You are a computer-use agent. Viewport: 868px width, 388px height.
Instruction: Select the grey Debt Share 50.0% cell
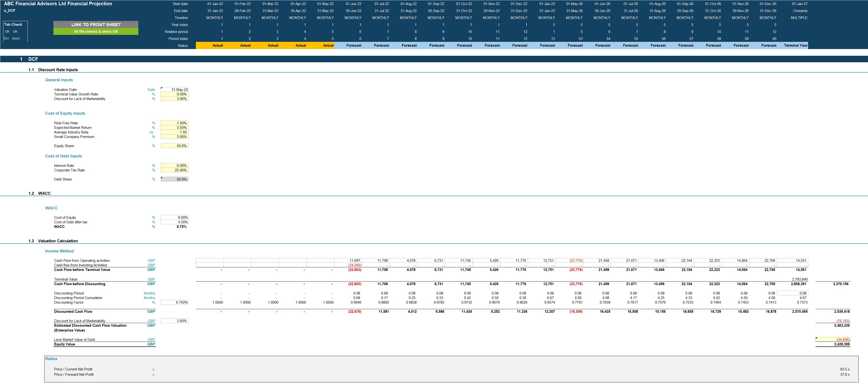click(175, 179)
